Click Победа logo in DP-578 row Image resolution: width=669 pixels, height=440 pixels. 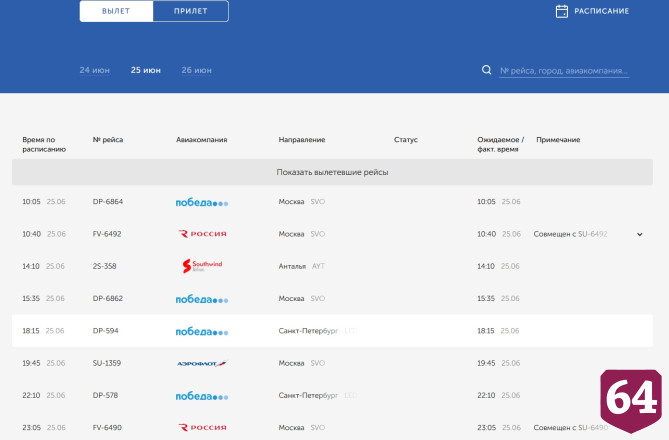point(202,396)
